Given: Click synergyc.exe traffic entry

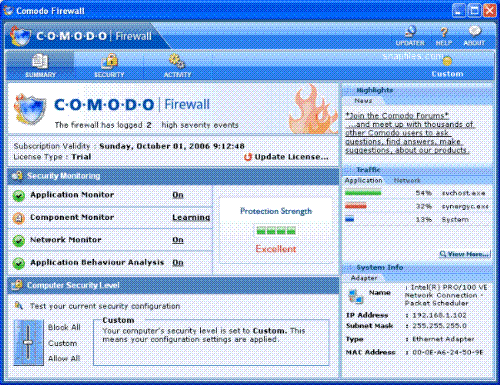Looking at the screenshot, I should pyautogui.click(x=465, y=206).
